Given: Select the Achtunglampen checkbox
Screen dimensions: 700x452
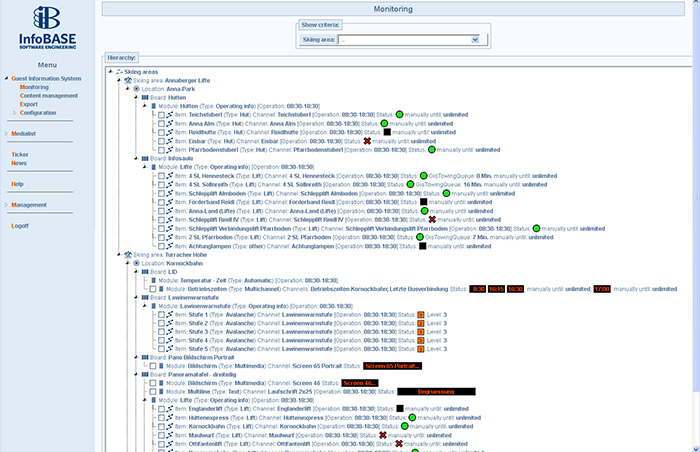Looking at the screenshot, I should [x=161, y=246].
